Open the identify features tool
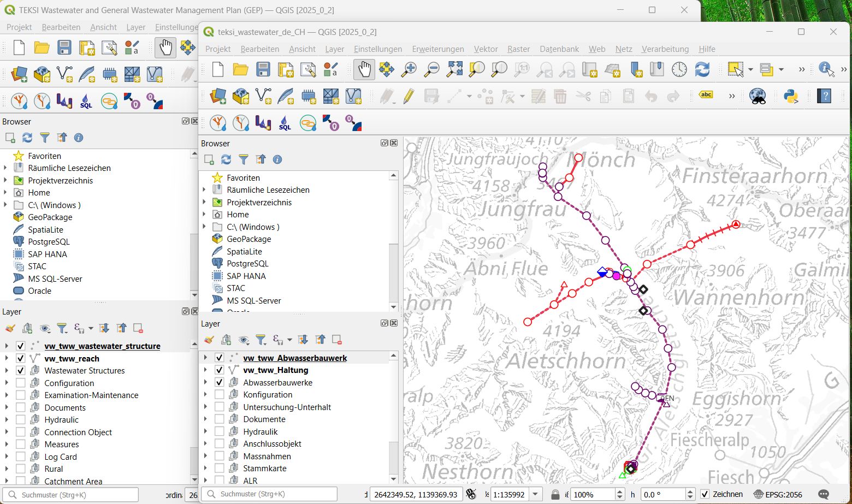The width and height of the screenshot is (852, 504). (x=826, y=69)
